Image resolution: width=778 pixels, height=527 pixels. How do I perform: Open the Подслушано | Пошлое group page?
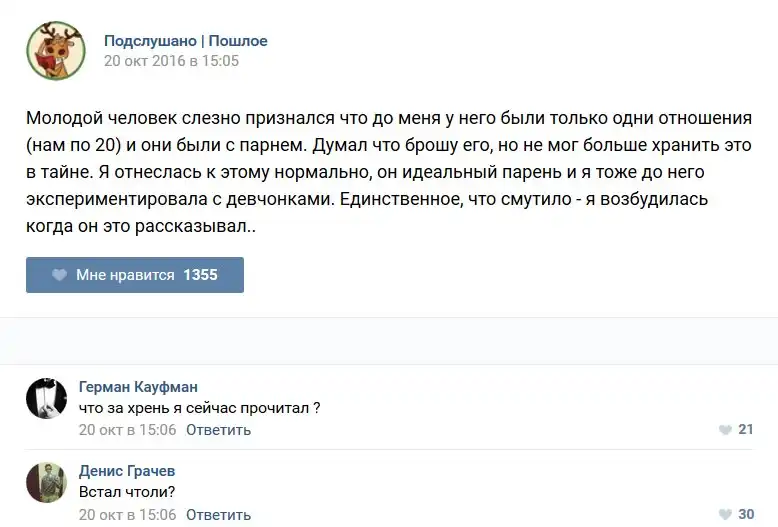(186, 41)
